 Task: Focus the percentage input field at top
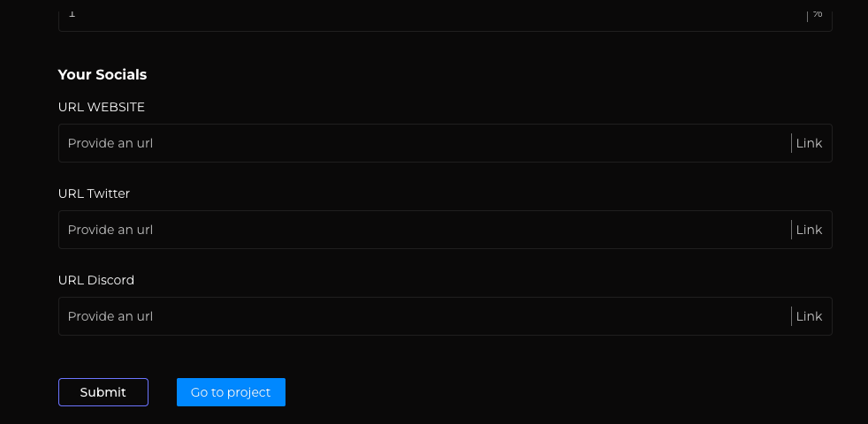pyautogui.click(x=424, y=15)
